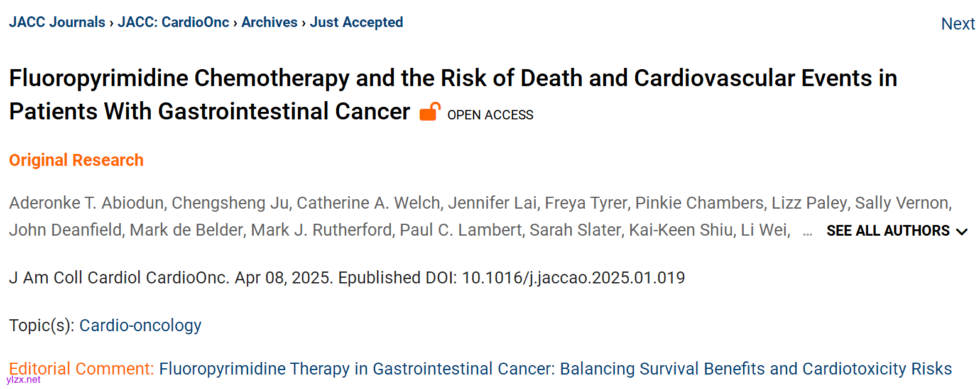Open the JACC Journals breadcrumb link

[x=57, y=23]
